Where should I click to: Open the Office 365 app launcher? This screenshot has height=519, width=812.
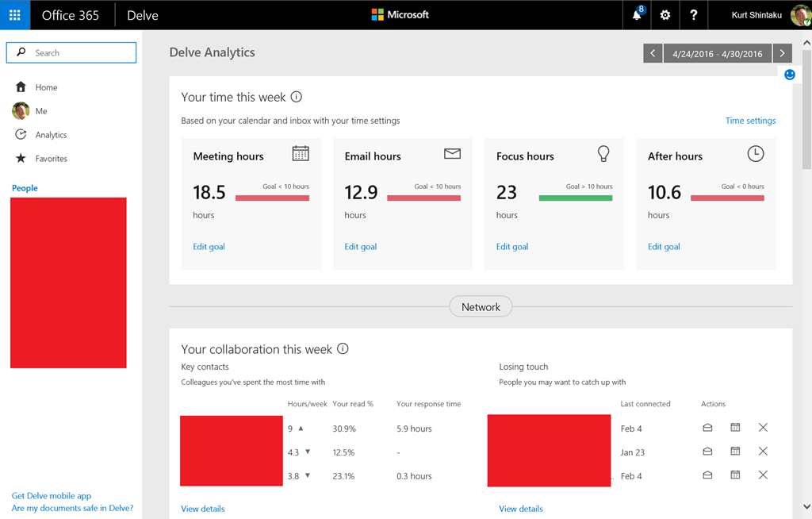click(x=14, y=14)
